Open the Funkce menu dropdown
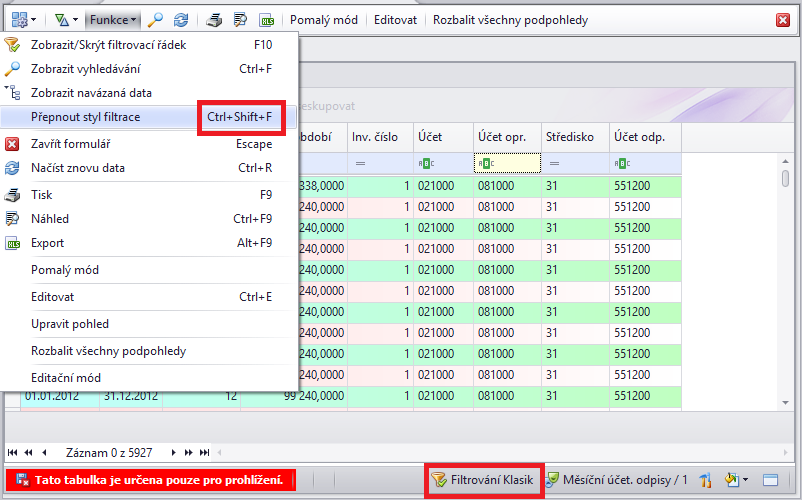The image size is (802, 500). (113, 20)
